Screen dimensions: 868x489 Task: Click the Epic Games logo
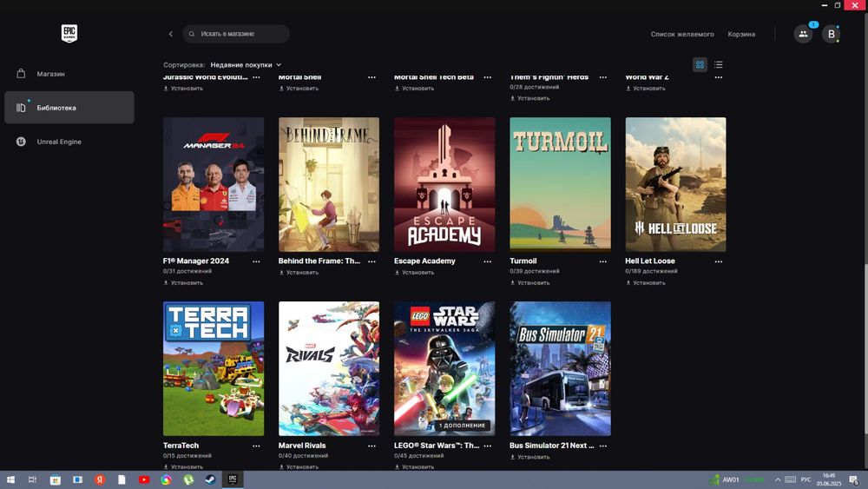(x=69, y=33)
